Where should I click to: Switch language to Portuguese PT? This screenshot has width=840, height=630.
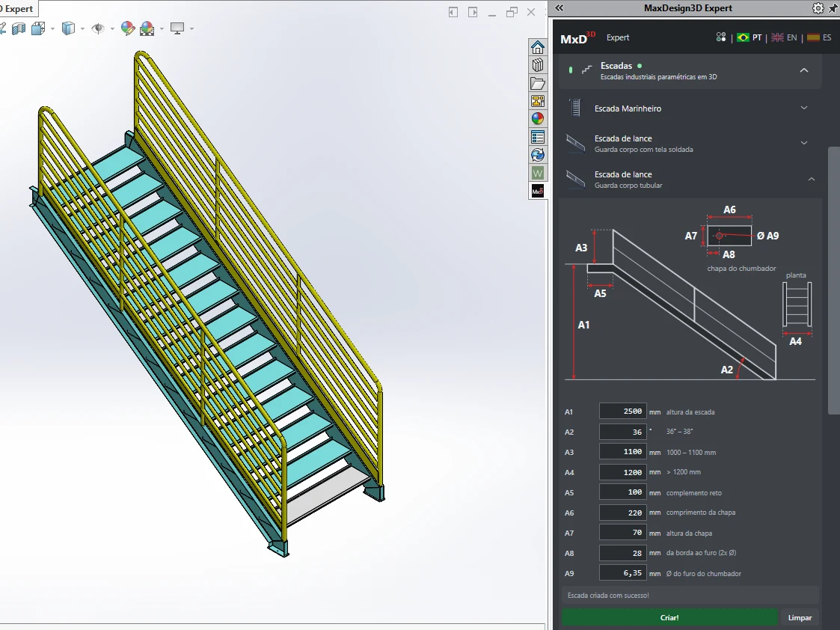749,37
